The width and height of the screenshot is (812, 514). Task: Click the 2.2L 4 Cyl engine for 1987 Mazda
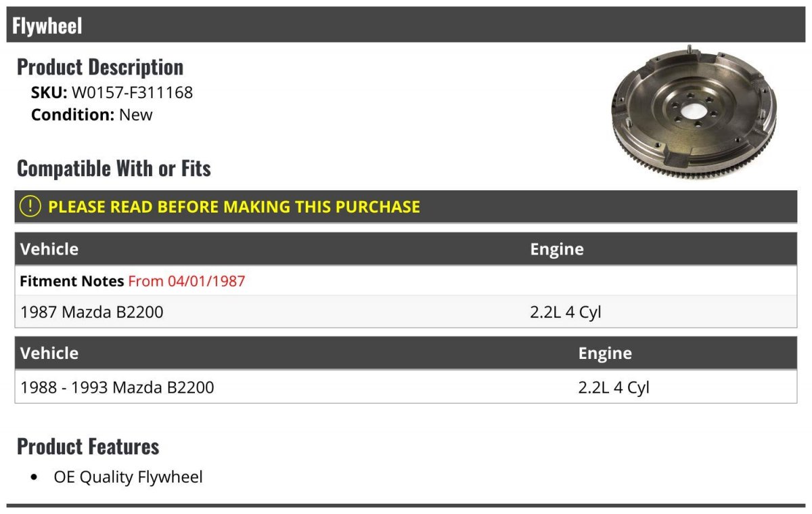pos(566,312)
